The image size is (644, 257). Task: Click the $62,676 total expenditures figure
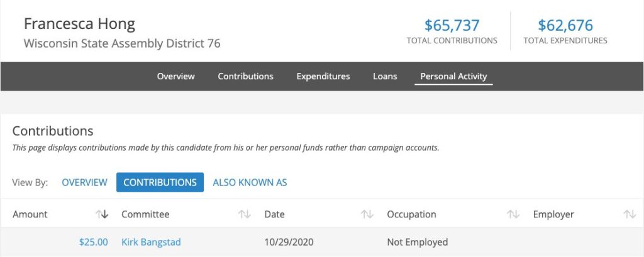tap(565, 26)
